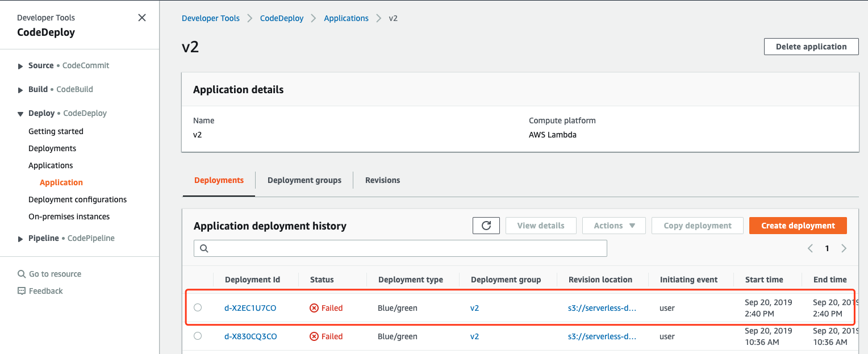Click the CodeDeploy sidebar title

click(x=46, y=32)
